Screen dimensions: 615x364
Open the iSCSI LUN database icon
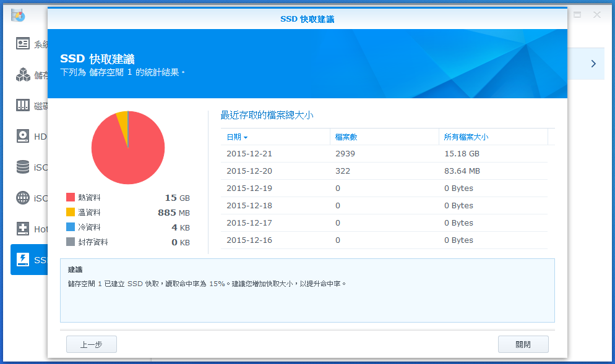pos(23,167)
